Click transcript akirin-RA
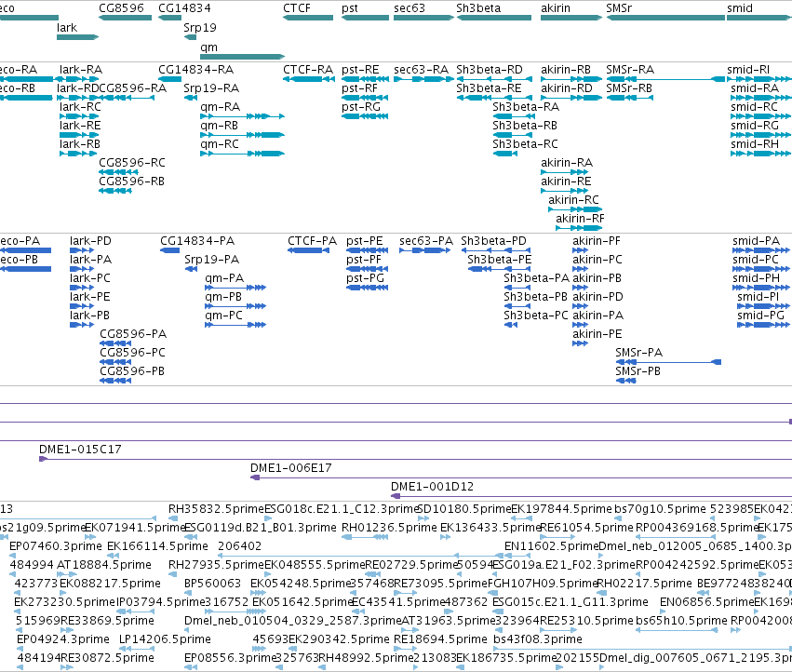The image size is (792, 672). pos(566,163)
